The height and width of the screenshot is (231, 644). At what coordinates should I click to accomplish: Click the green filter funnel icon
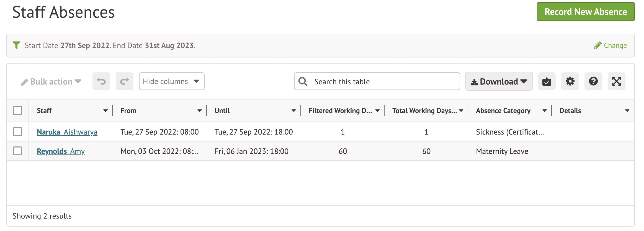coord(16,45)
